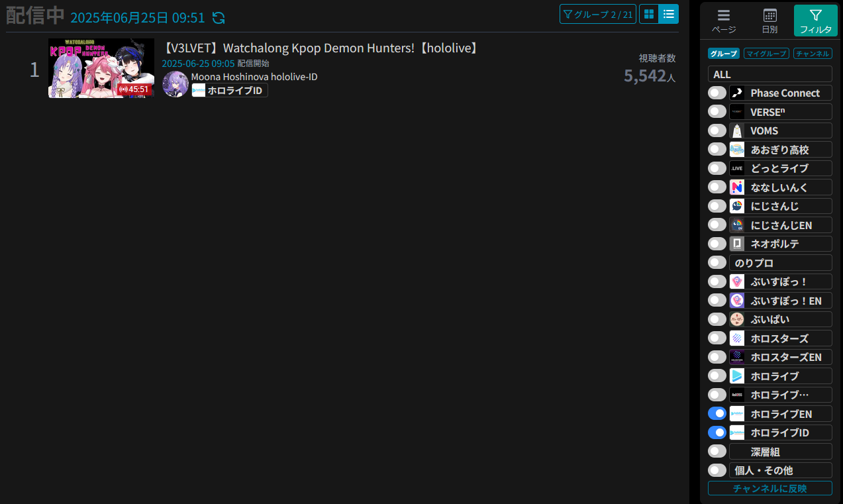
Task: Open Moona Hoshinova hololive-ID channel name
Action: coord(254,77)
